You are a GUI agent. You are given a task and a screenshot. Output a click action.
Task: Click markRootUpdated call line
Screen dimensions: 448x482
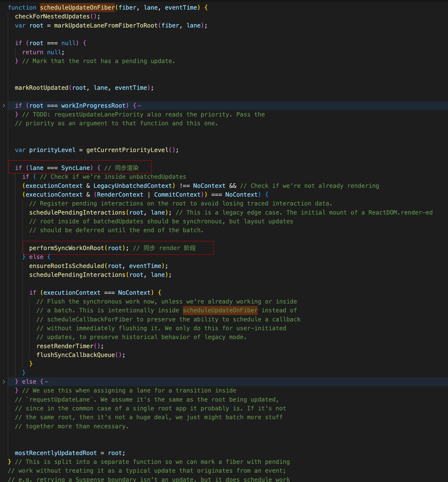84,88
